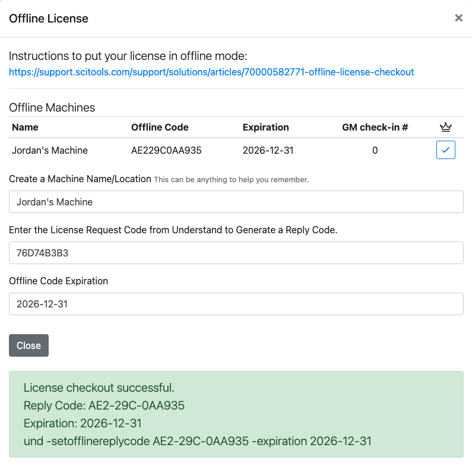Click the Name column header
The width and height of the screenshot is (472, 476).
point(25,127)
